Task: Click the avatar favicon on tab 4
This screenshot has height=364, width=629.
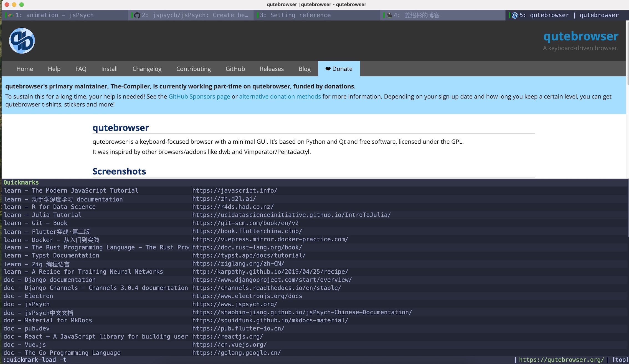Action: click(x=389, y=15)
